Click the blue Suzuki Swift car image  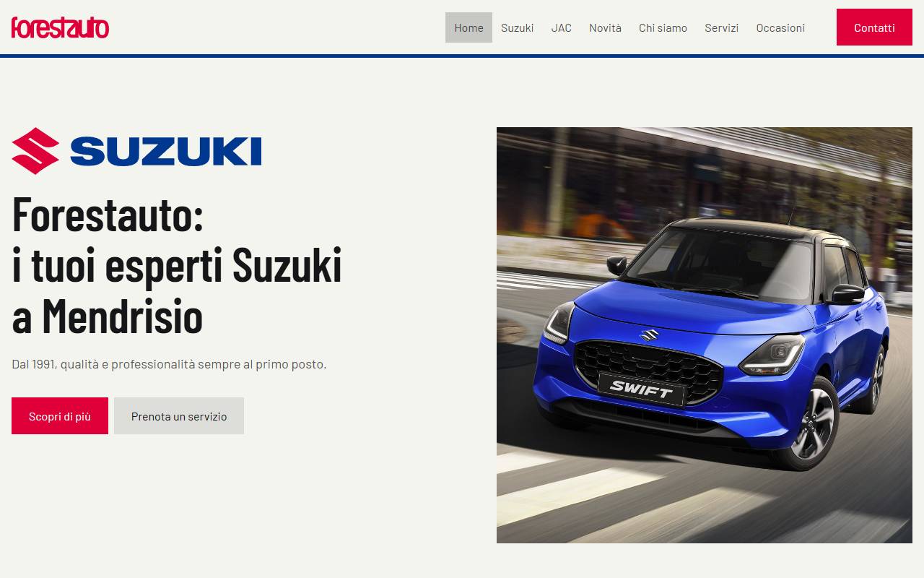pyautogui.click(x=705, y=335)
